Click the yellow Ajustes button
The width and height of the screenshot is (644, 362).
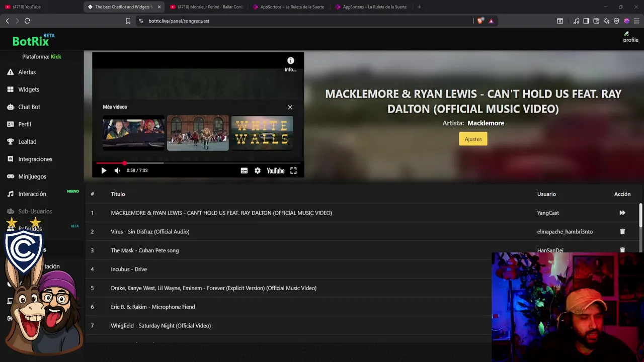coord(473,139)
